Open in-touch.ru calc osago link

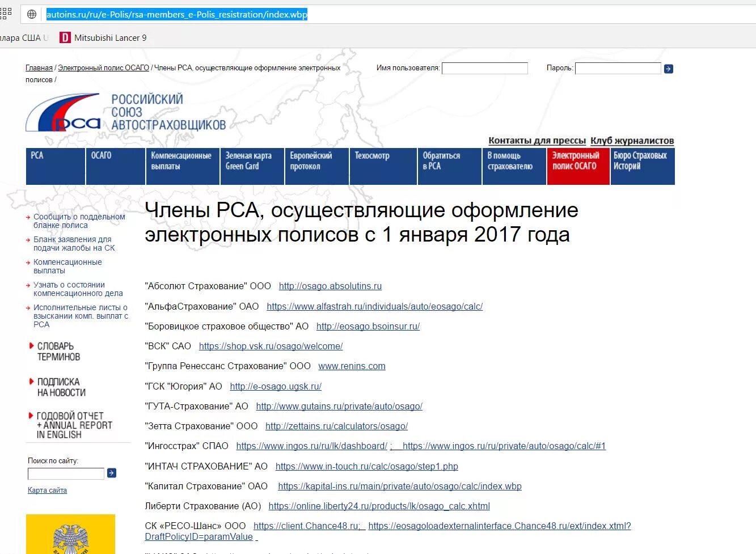pos(366,467)
